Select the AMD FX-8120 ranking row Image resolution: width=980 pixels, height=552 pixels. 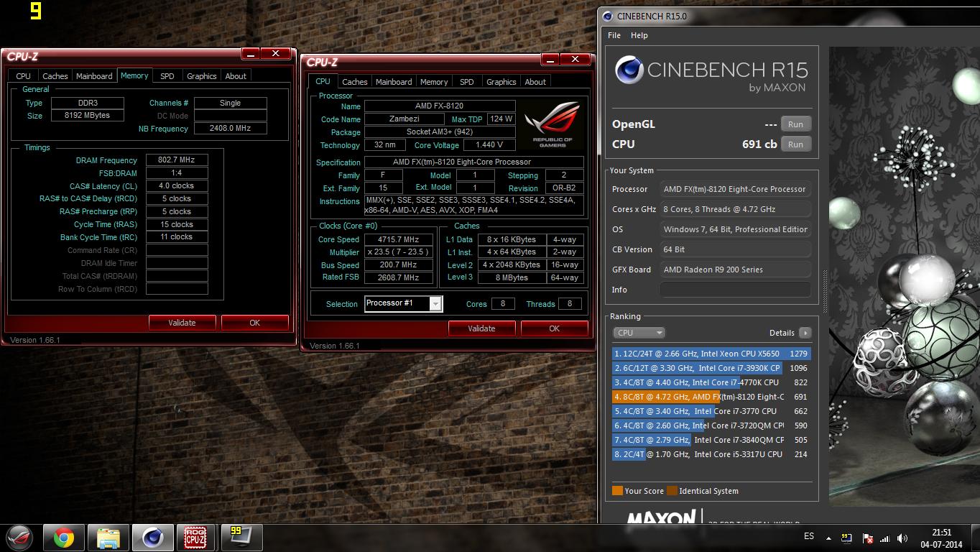[711, 397]
